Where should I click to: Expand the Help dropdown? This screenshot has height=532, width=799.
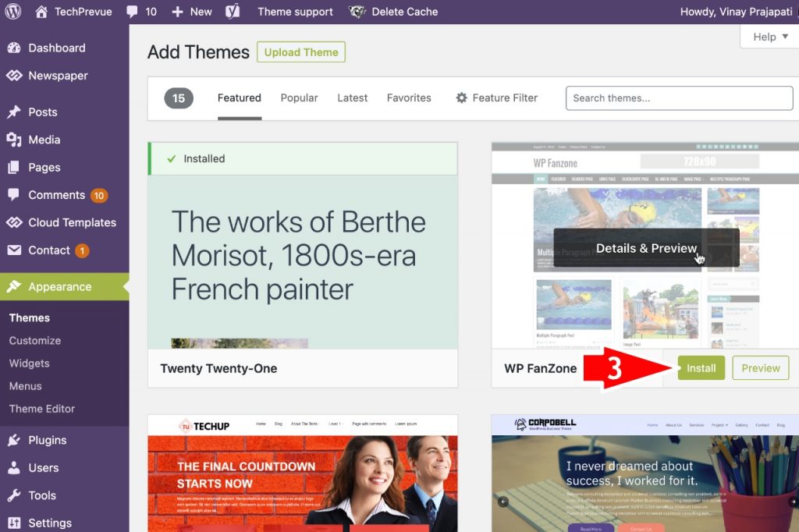770,37
